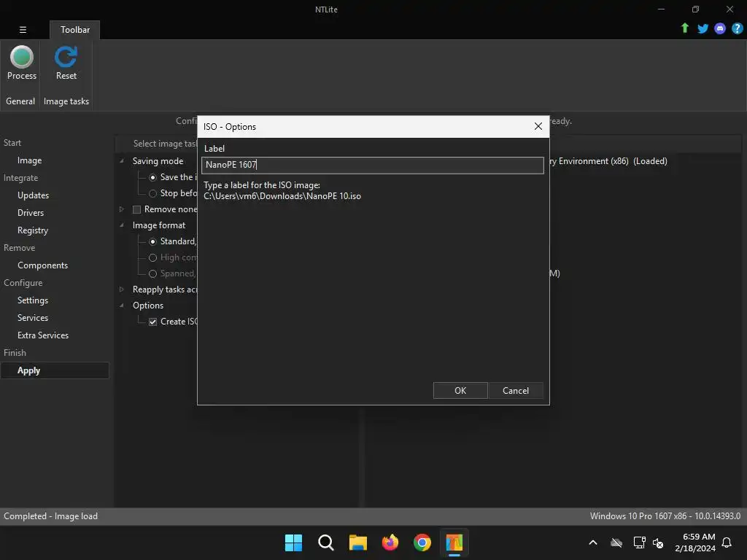Image resolution: width=747 pixels, height=560 pixels.
Task: Go to the Updates page
Action: pos(33,195)
